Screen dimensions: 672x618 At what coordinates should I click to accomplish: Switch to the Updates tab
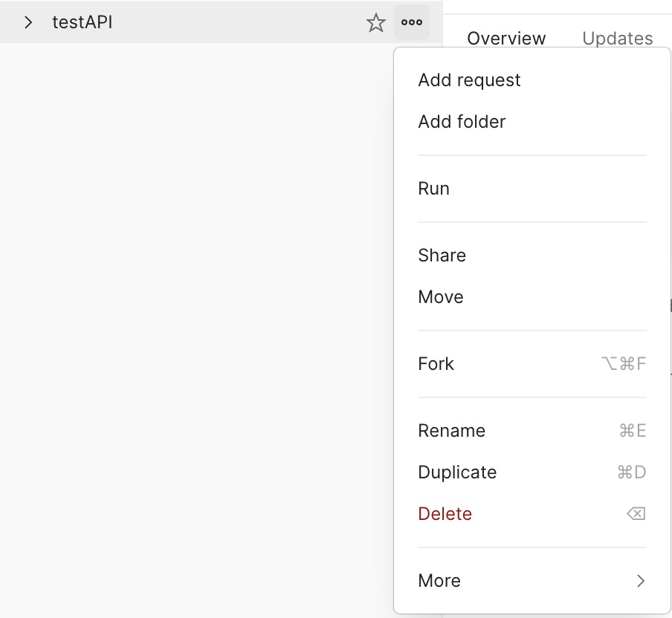(617, 38)
